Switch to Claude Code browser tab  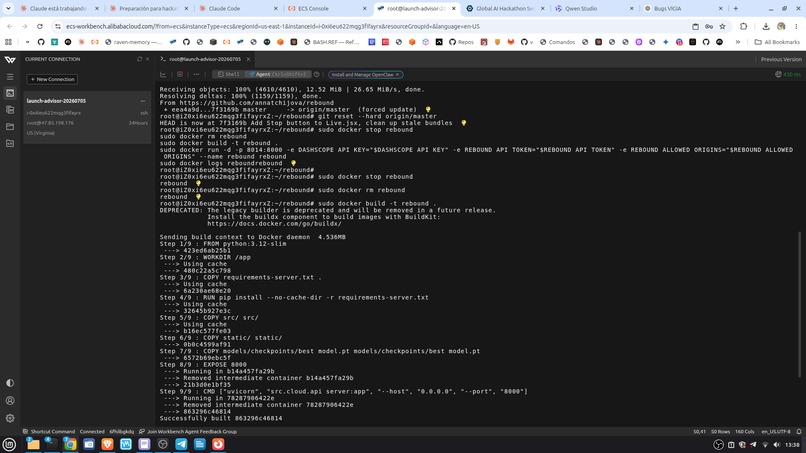tap(239, 9)
